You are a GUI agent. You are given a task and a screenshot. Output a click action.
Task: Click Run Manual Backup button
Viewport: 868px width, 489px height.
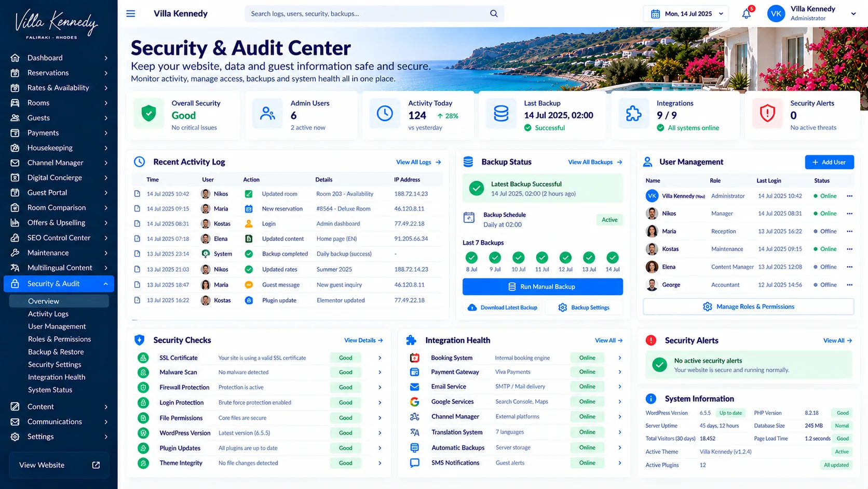[x=542, y=287]
